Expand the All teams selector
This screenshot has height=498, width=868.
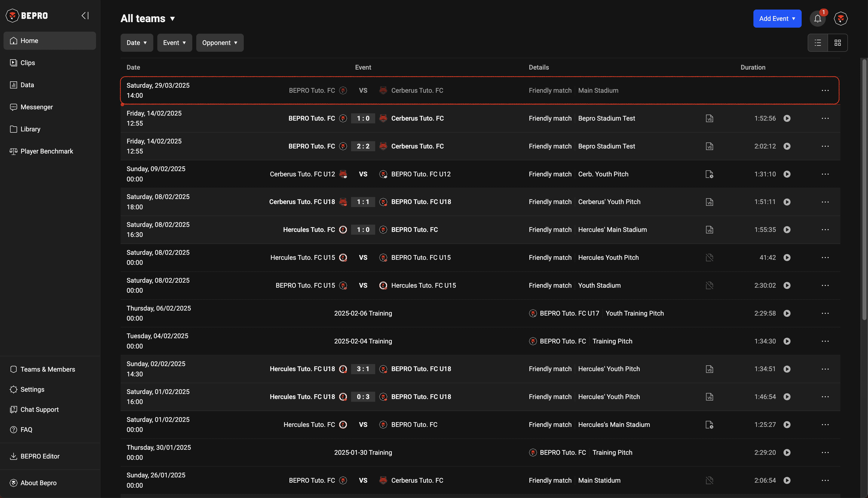148,19
